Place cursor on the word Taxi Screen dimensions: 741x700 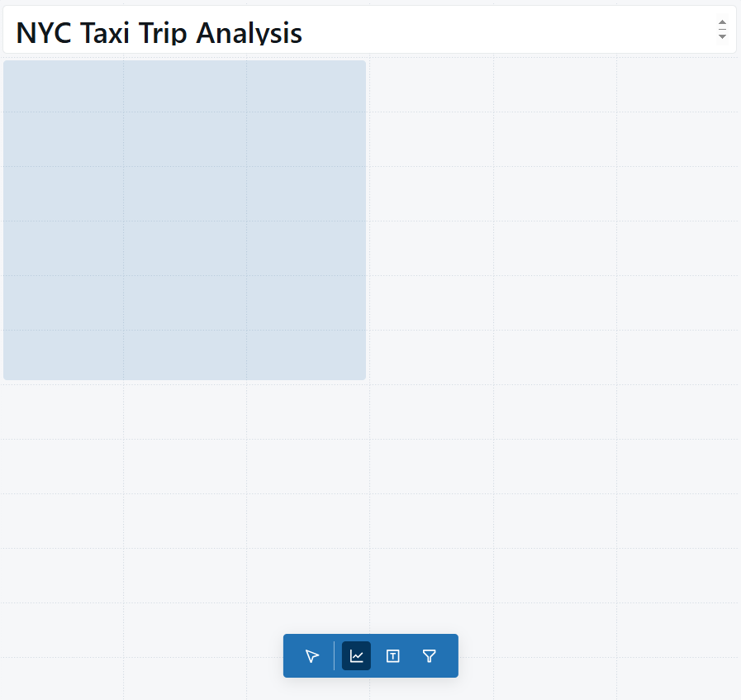coord(104,33)
